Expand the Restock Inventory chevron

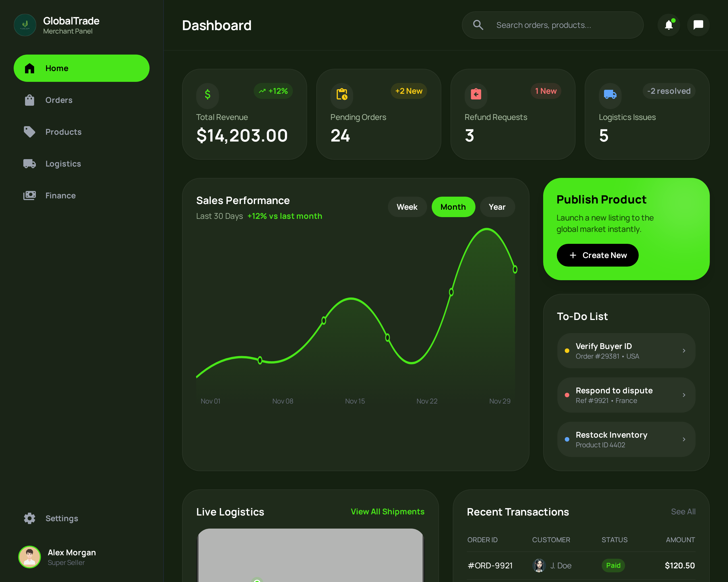684,439
